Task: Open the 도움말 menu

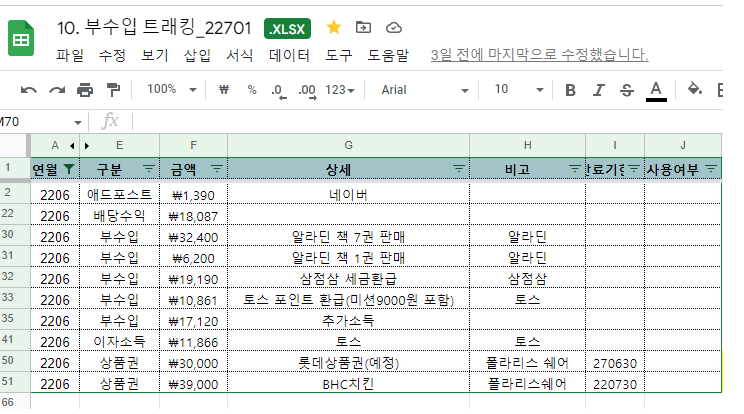Action: [x=388, y=55]
